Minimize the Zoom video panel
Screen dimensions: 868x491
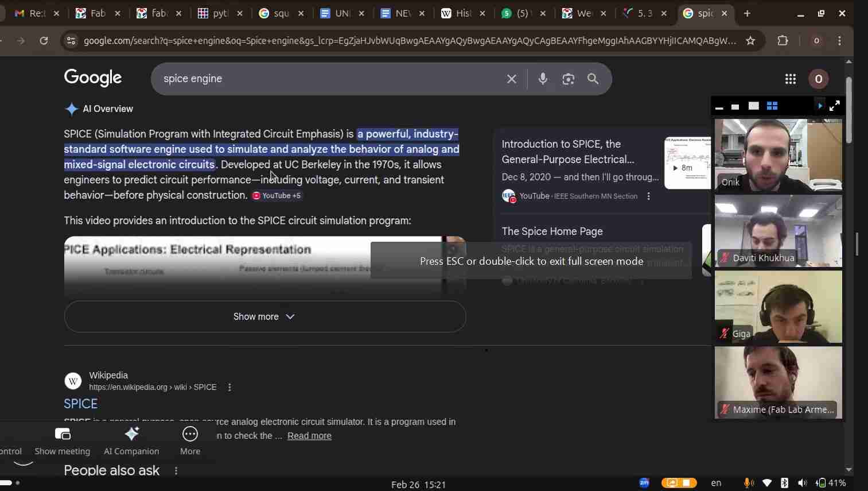(719, 107)
